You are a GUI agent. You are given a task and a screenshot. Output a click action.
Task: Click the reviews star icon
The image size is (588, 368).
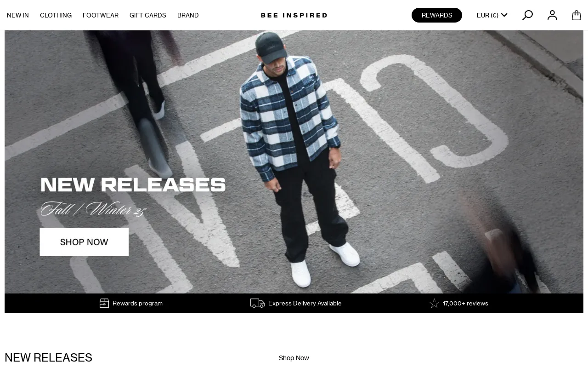[x=434, y=303]
